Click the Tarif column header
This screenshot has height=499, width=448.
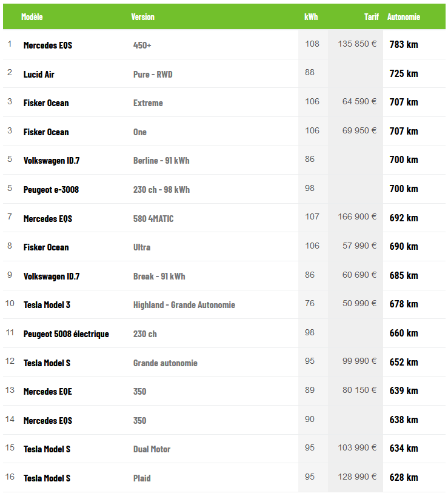(x=371, y=17)
